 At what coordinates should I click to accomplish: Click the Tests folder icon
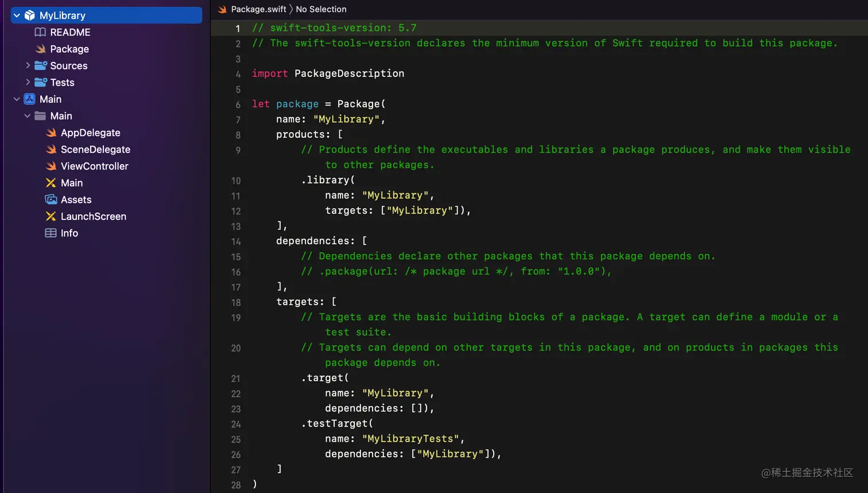coord(40,82)
